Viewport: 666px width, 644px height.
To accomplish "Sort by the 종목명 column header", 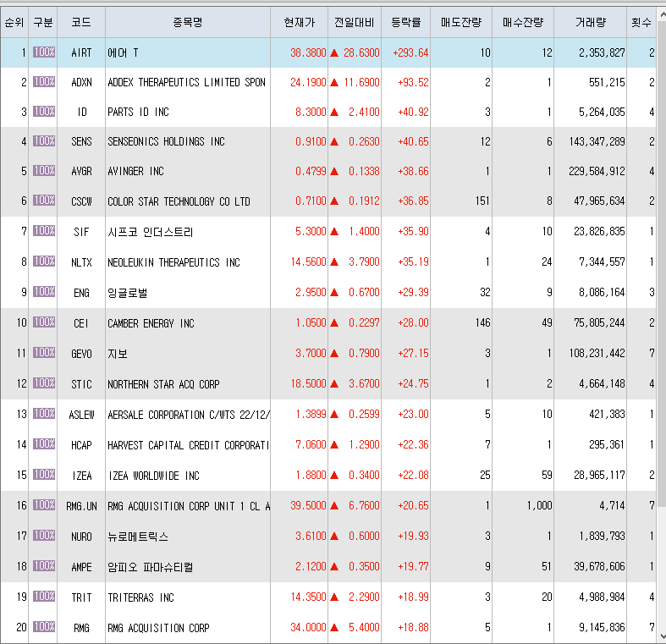I will tap(188, 22).
